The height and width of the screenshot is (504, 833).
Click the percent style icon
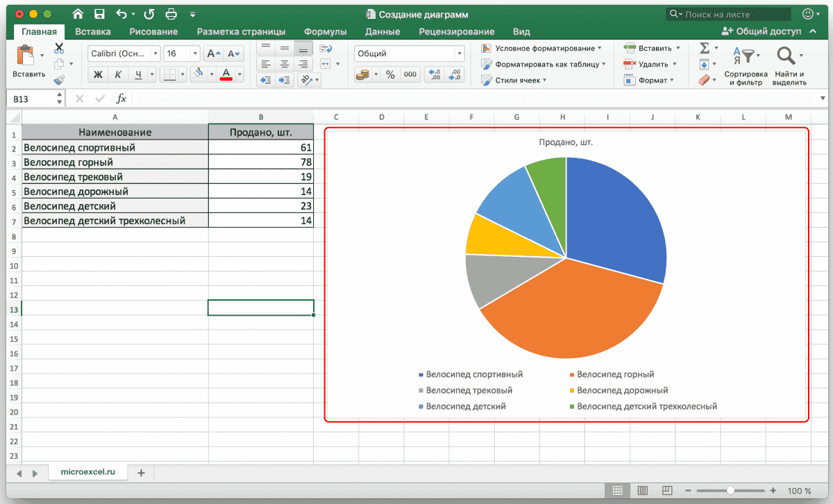[390, 74]
